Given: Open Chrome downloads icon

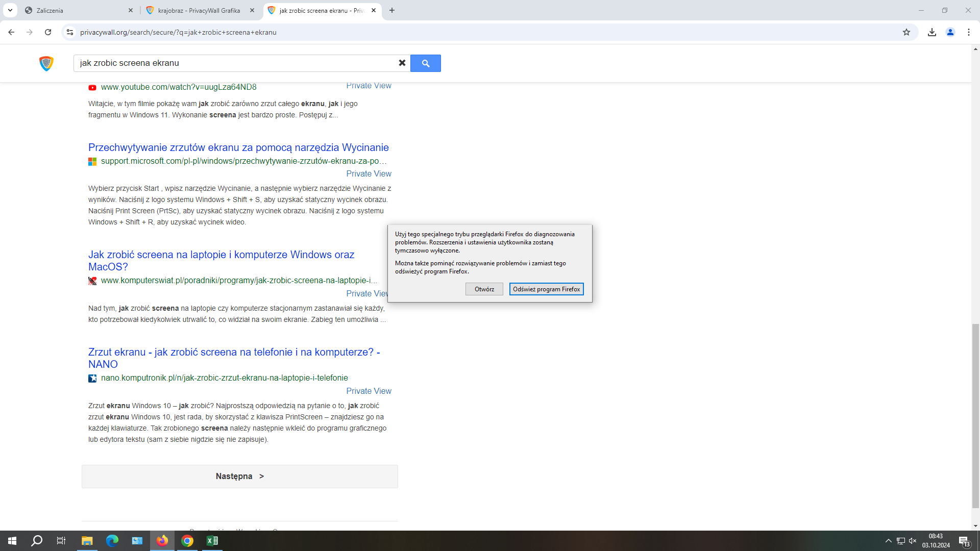Looking at the screenshot, I should [x=932, y=32].
